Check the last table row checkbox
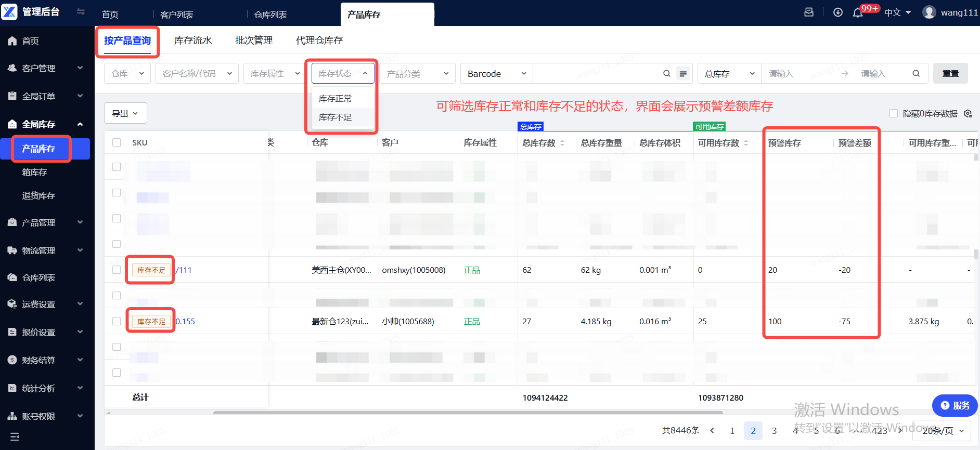 117,373
